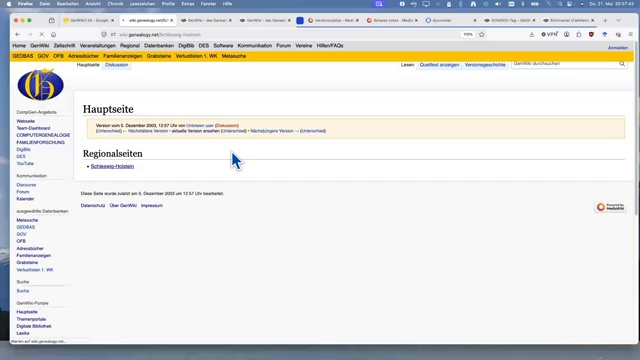Viewport: 640px width, 360px height.
Task: Open the Quelltext anzeigen tab
Action: point(439,65)
